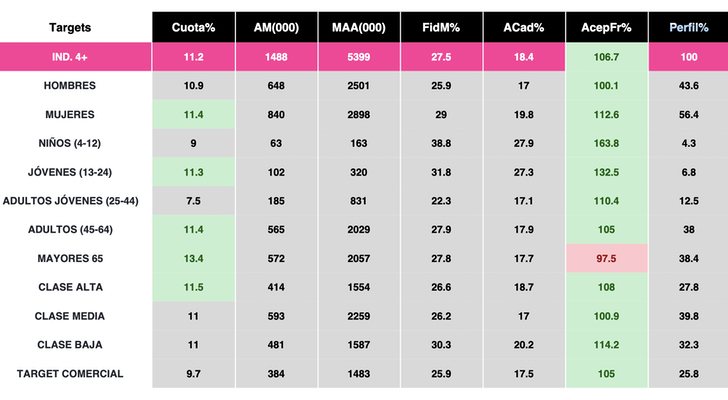Click the Perfil% column header
This screenshot has width=728, height=400.
[688, 28]
